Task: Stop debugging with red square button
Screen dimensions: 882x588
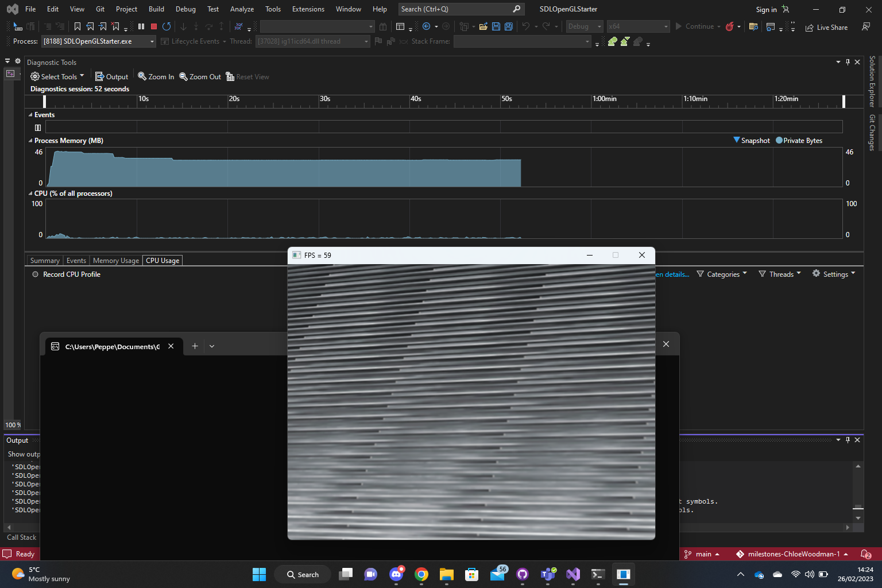Action: [x=154, y=26]
